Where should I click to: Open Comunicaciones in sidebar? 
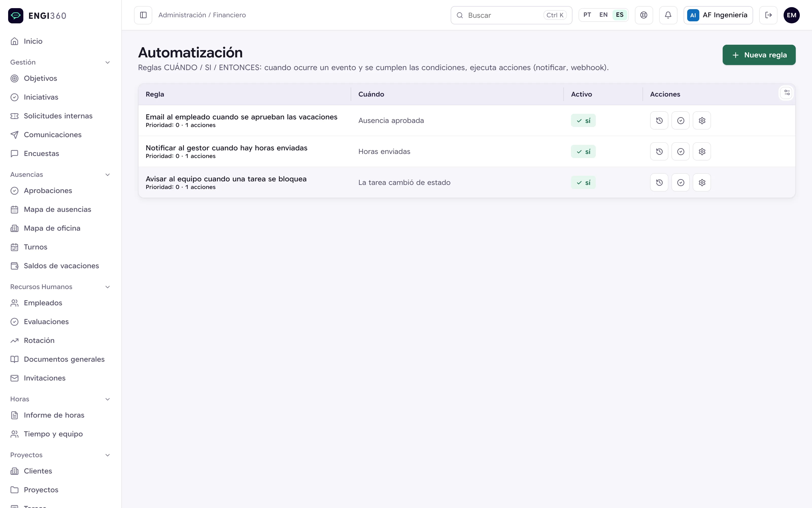pos(60,135)
